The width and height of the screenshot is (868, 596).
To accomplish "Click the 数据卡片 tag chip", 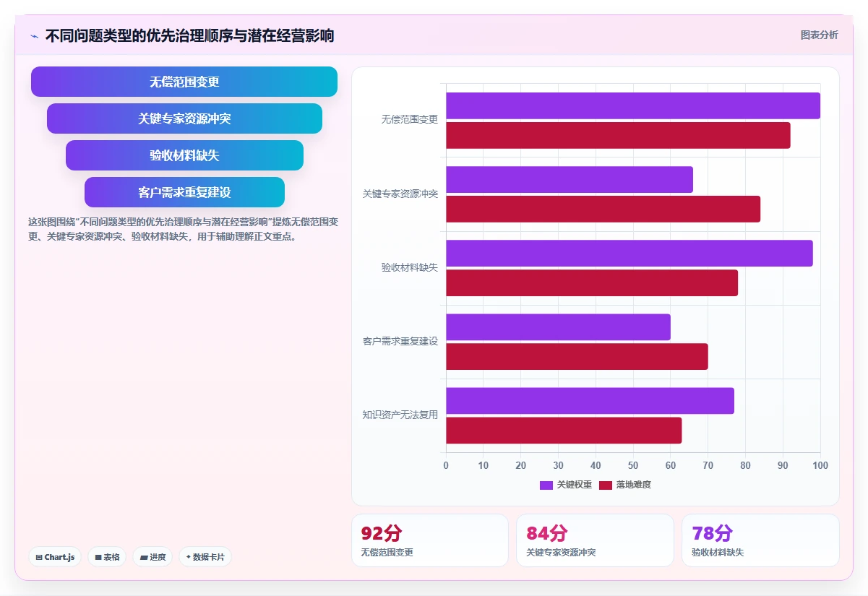I will (205, 557).
